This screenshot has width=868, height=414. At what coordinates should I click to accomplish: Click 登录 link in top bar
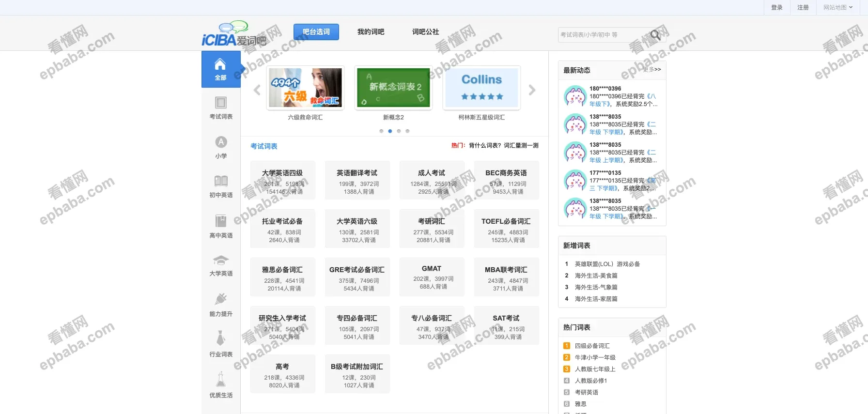coord(777,7)
